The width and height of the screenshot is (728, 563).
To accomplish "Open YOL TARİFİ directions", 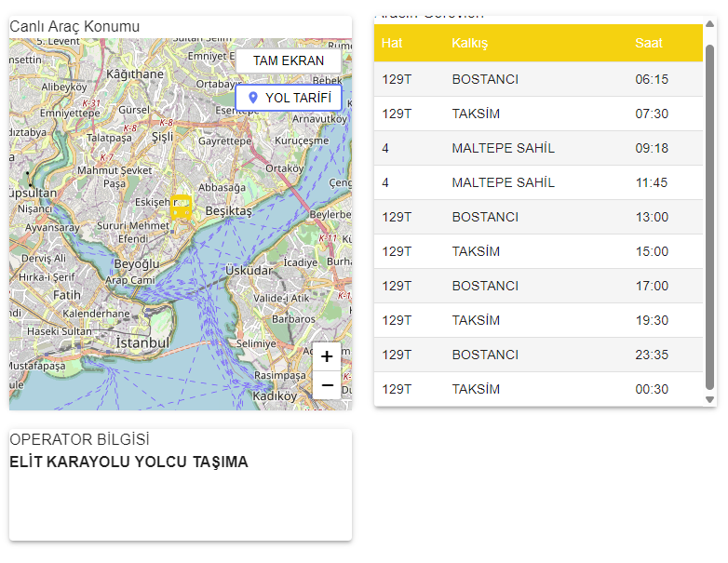I will (x=289, y=98).
